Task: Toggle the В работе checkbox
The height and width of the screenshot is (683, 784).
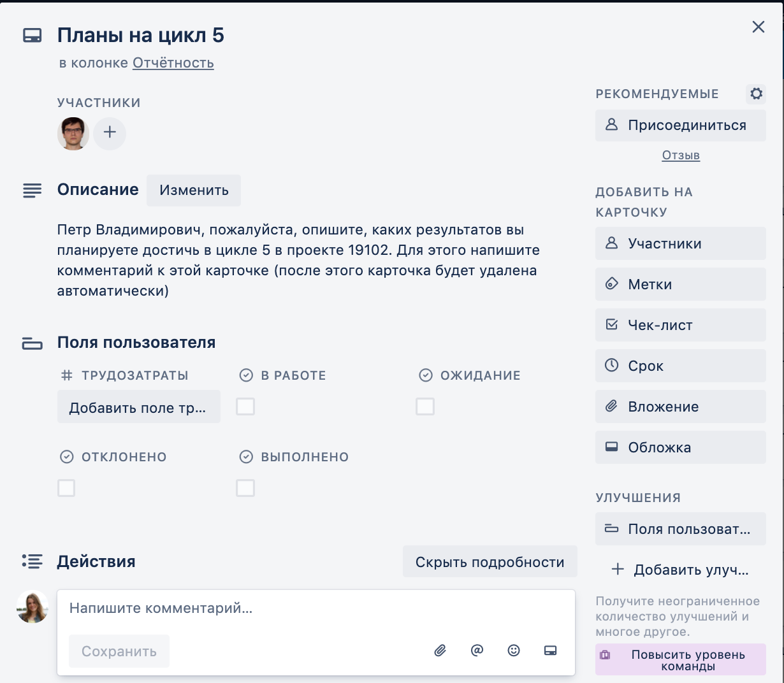Action: click(x=245, y=406)
